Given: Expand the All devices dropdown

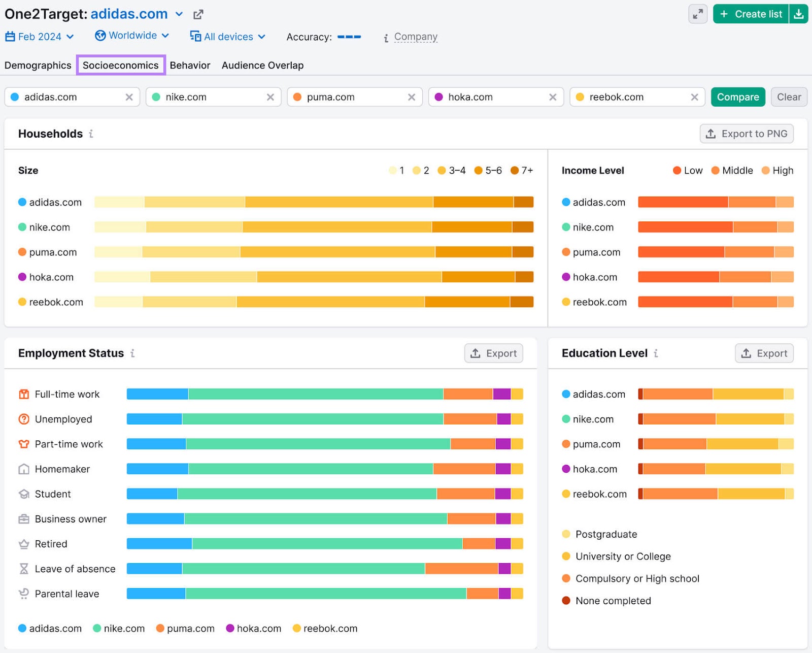Looking at the screenshot, I should (x=227, y=37).
